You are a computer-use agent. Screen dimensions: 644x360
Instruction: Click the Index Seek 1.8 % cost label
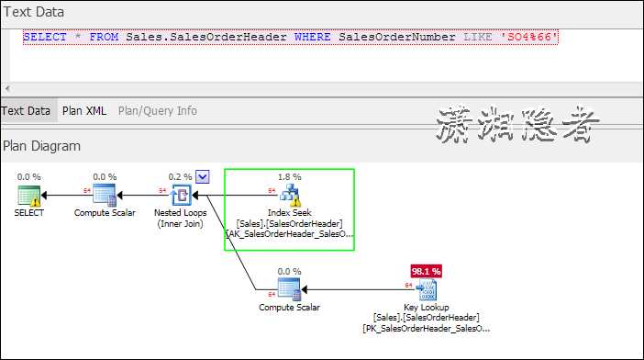[x=290, y=176]
